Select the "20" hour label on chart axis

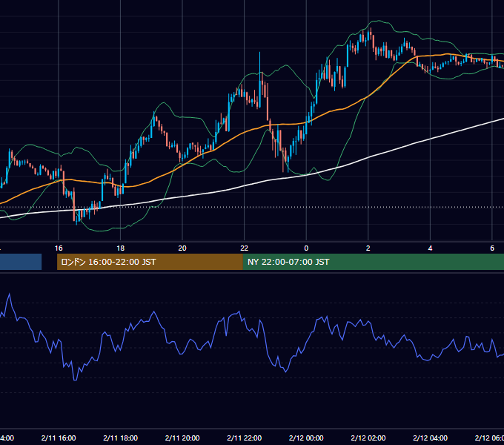[x=182, y=248]
